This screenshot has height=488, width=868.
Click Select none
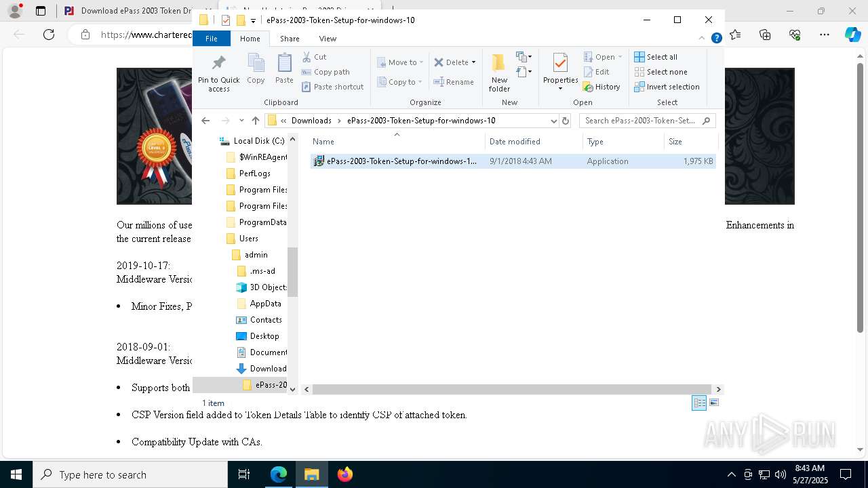[660, 72]
